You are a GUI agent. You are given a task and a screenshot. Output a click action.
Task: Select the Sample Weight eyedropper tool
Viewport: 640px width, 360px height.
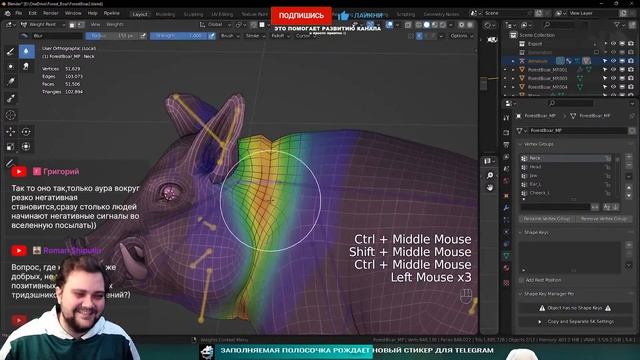coord(11,98)
